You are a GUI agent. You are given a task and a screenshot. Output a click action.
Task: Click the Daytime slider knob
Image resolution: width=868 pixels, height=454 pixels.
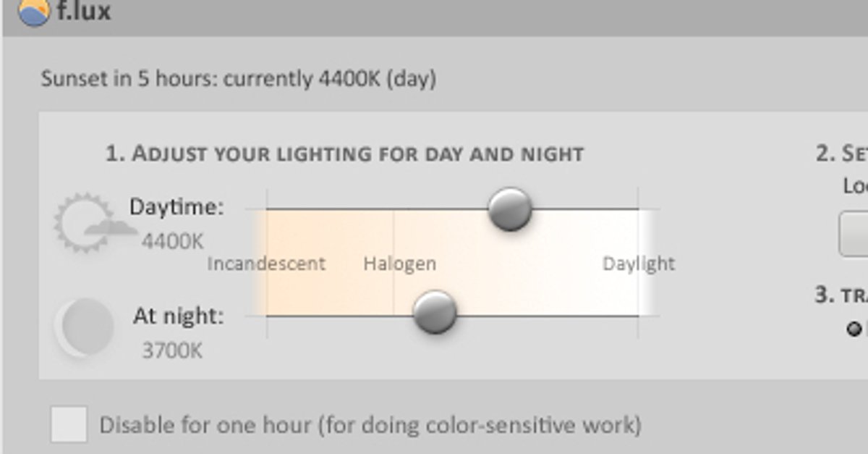coord(510,209)
